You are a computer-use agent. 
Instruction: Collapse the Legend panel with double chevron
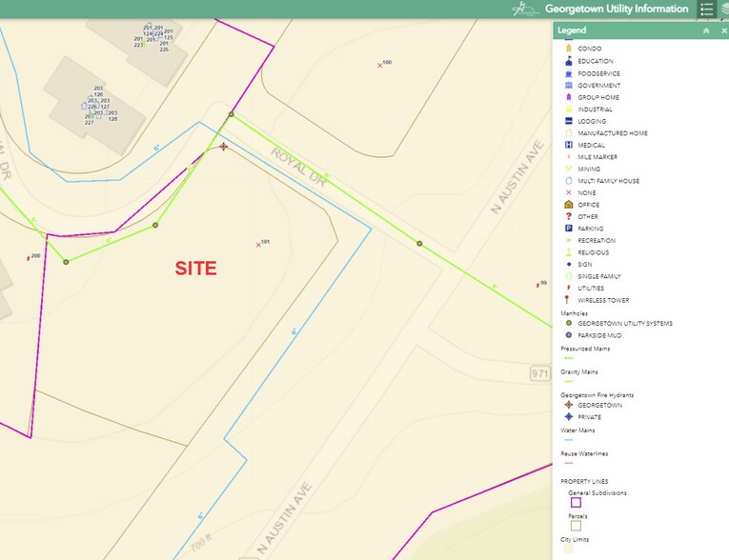click(706, 30)
